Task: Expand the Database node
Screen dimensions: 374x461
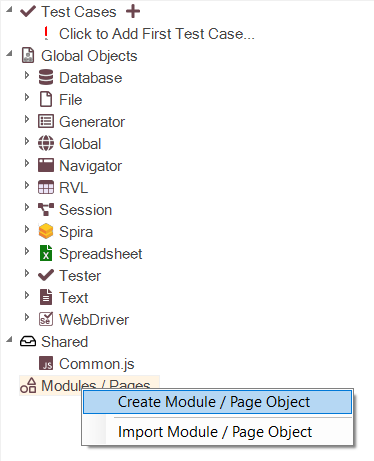Action: pyautogui.click(x=27, y=75)
